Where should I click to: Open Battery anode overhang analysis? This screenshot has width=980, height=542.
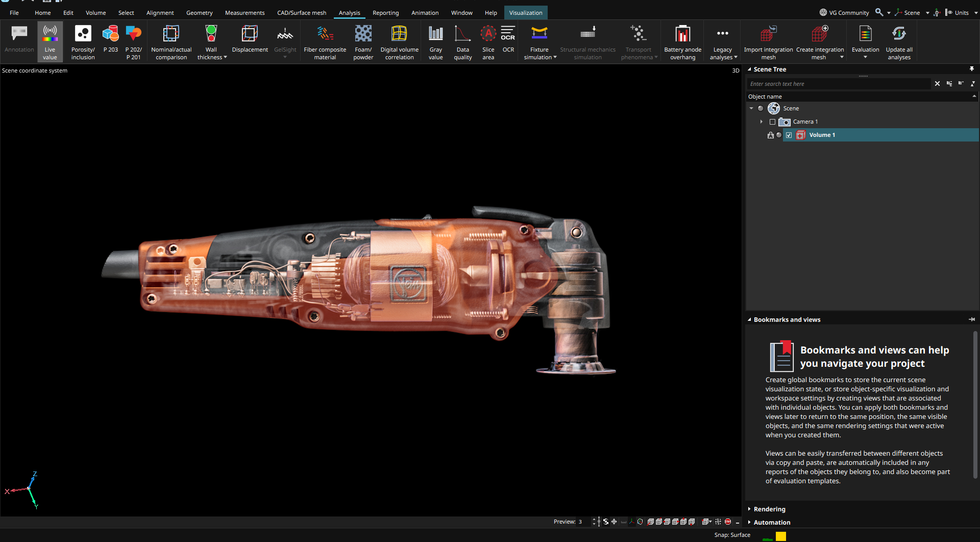682,42
